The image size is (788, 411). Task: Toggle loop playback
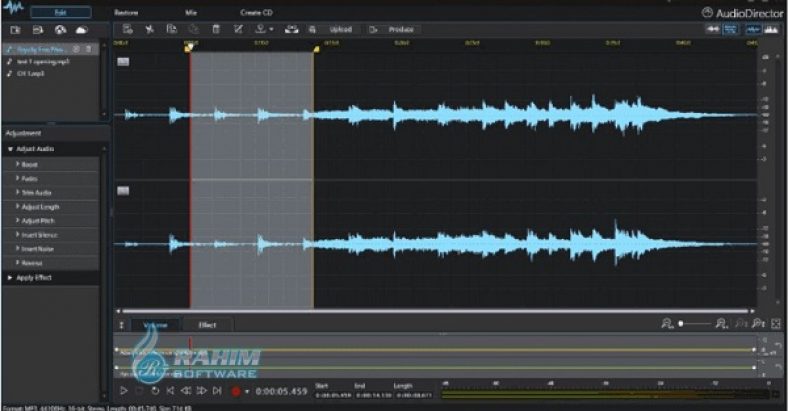155,390
